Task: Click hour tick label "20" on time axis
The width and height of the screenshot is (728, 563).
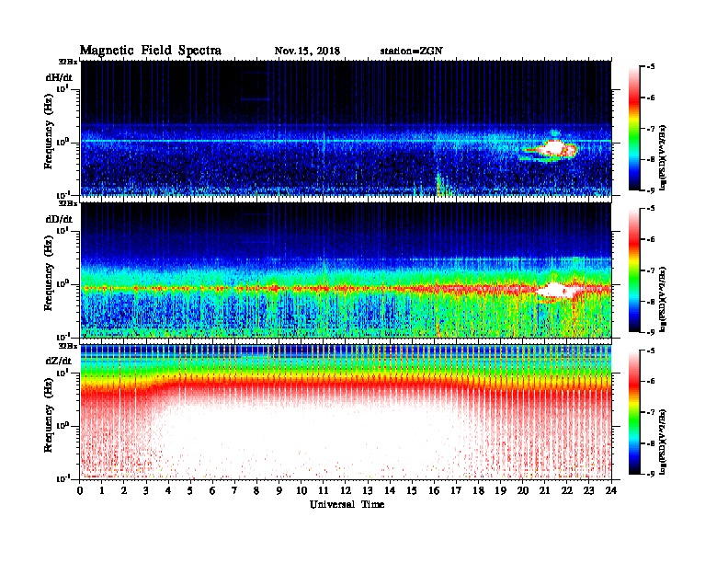Action: coord(523,491)
